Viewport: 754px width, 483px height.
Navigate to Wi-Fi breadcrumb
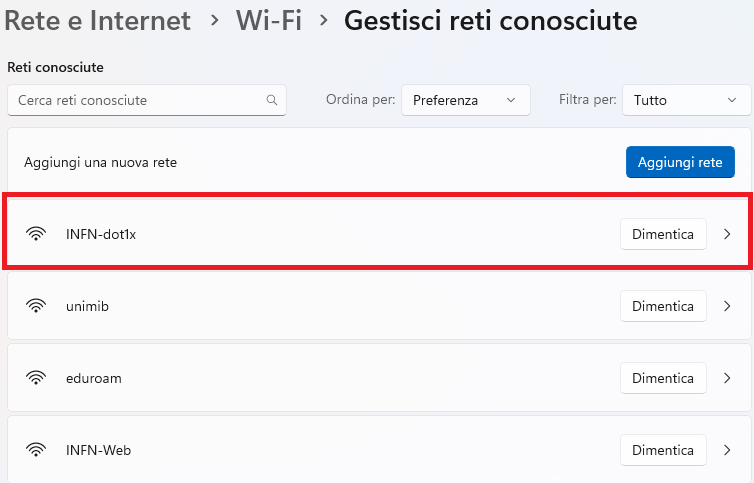tap(268, 21)
